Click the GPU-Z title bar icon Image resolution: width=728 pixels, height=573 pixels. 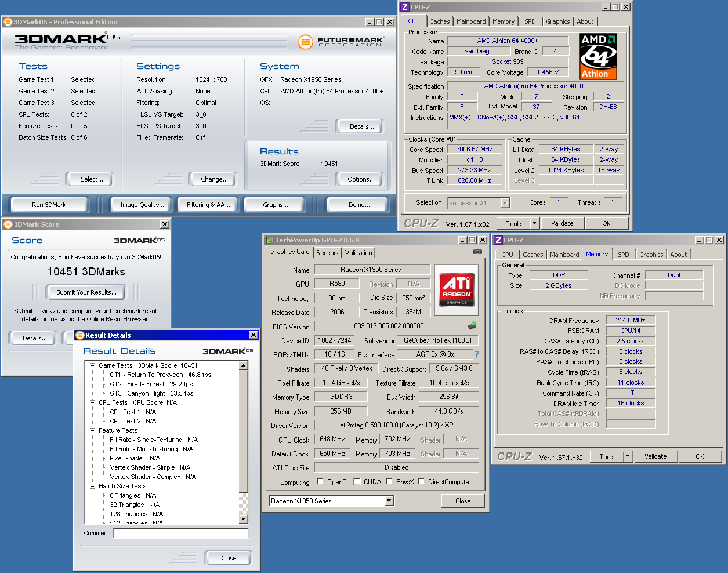[270, 240]
